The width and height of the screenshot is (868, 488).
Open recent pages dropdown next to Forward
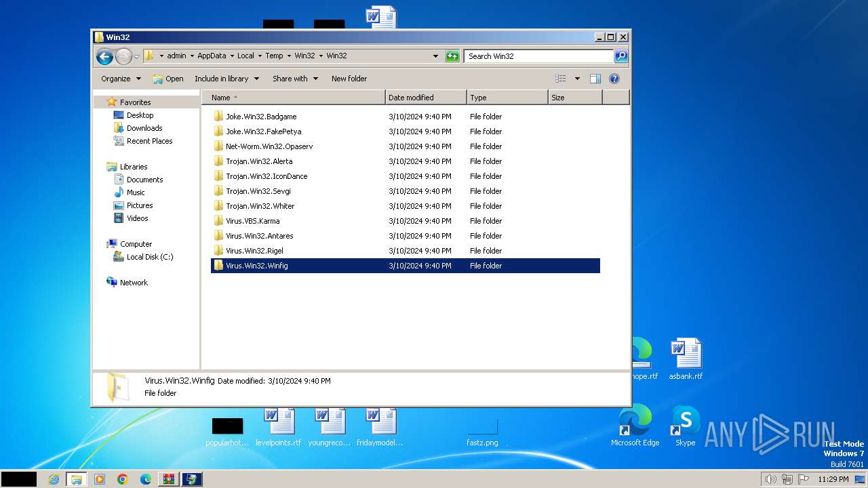click(137, 56)
